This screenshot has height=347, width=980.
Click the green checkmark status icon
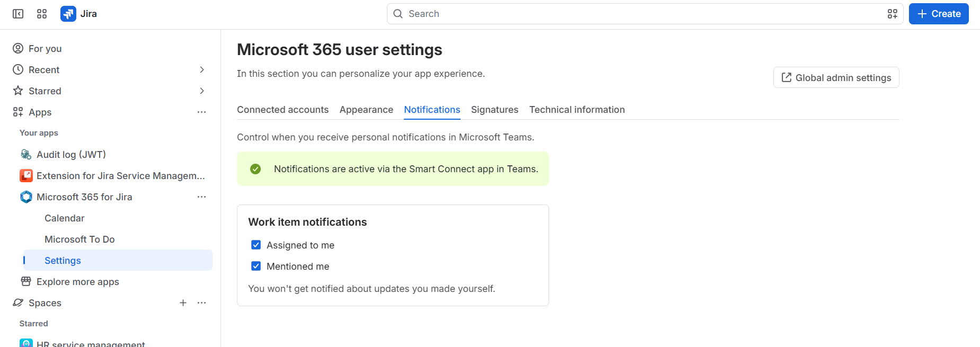[x=255, y=169]
